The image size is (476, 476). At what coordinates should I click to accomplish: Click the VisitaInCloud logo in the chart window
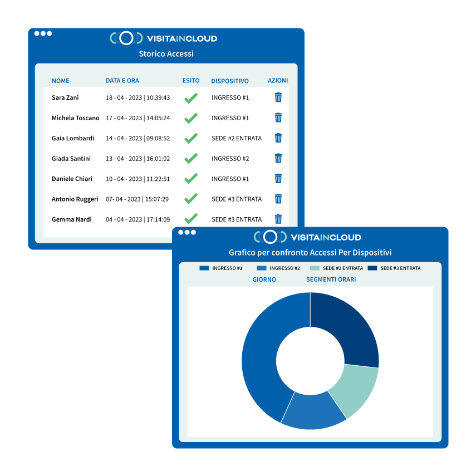pos(307,237)
